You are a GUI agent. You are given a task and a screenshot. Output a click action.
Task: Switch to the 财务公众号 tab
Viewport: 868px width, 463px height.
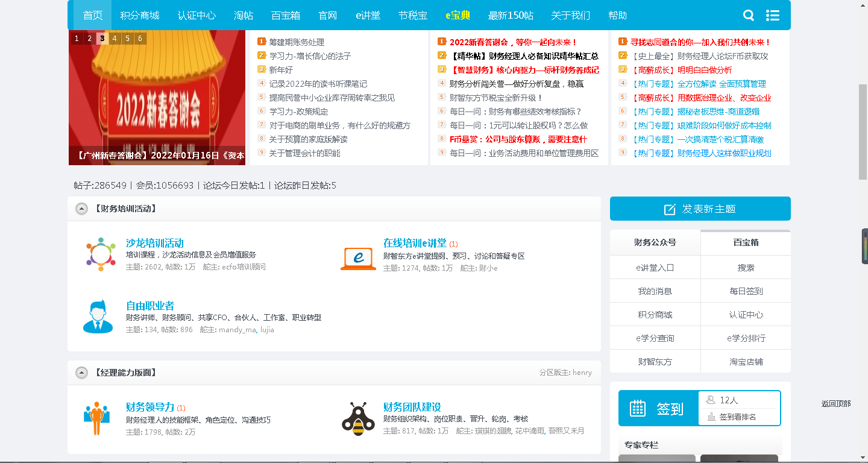(x=655, y=242)
